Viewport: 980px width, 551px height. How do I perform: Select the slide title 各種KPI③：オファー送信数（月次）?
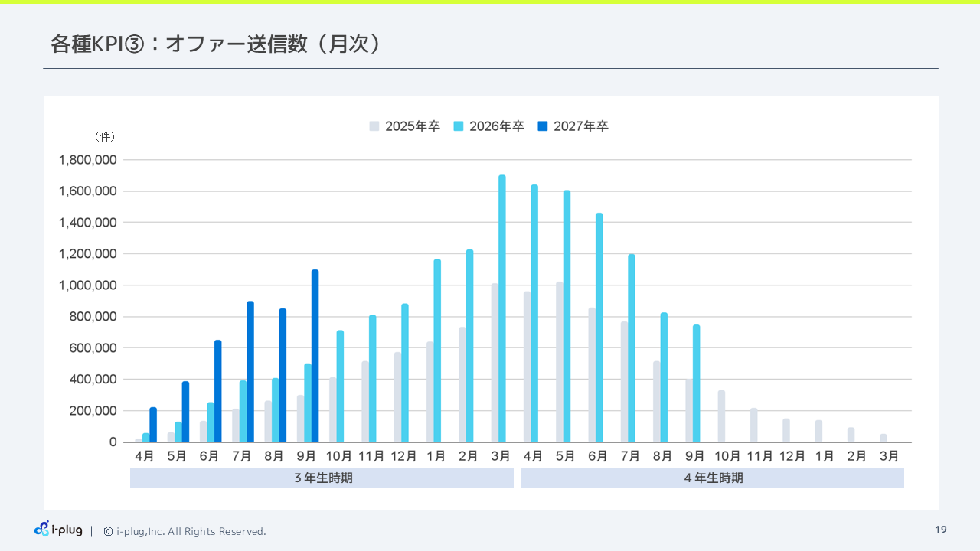point(214,44)
